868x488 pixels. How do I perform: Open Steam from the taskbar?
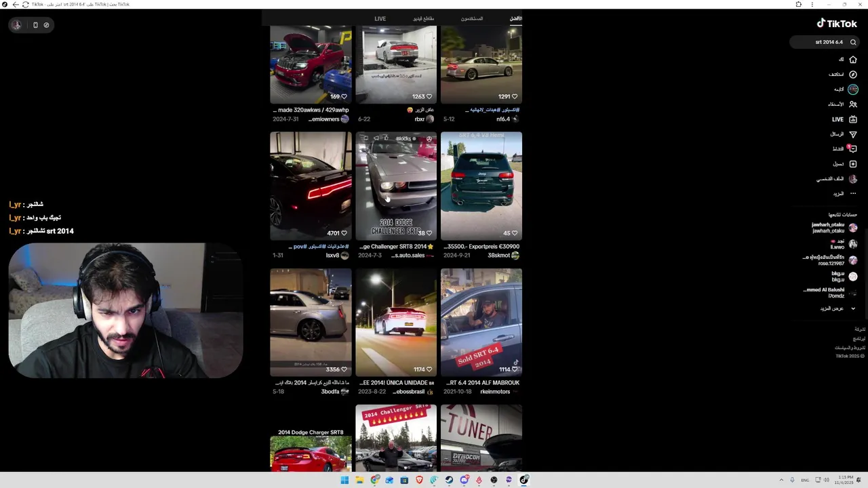point(449,480)
